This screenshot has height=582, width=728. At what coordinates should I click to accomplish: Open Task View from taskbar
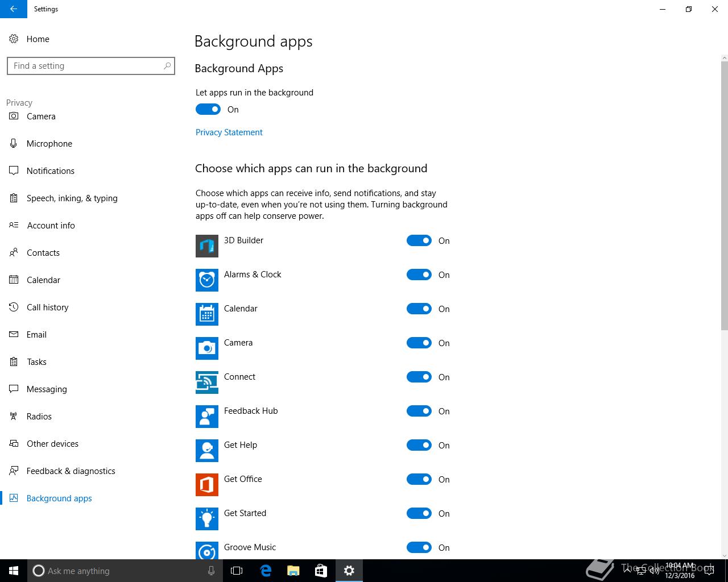click(237, 571)
